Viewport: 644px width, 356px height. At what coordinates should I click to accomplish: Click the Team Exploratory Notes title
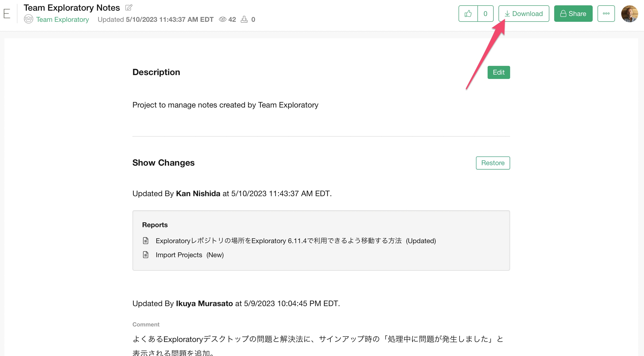[72, 8]
